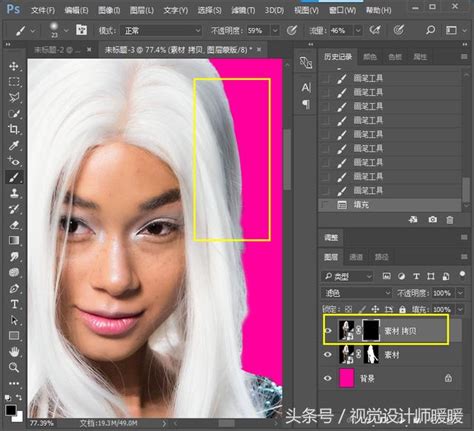474x431 pixels.
Task: Open flow 46% slider arrow
Action: [x=358, y=31]
